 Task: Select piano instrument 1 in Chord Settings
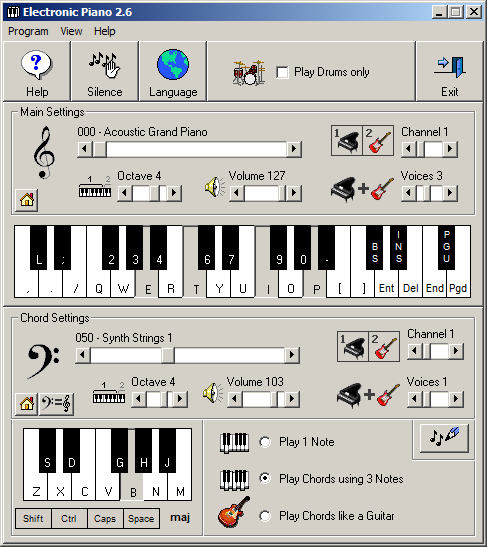[x=353, y=346]
